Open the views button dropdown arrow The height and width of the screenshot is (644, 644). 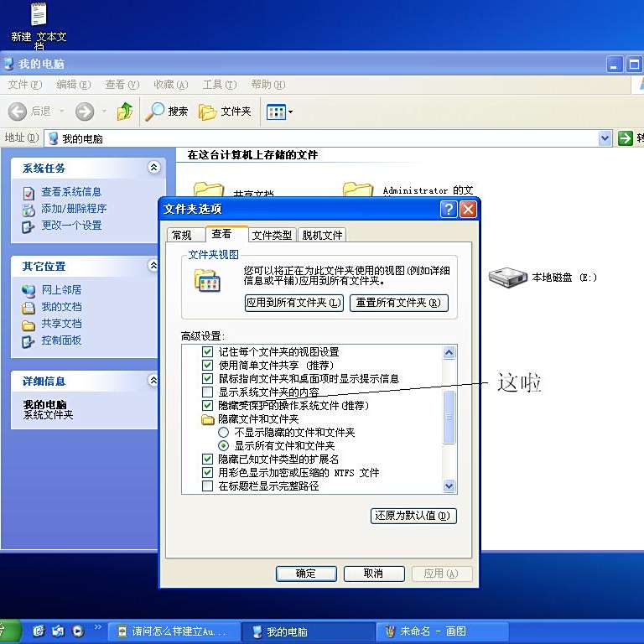point(291,112)
